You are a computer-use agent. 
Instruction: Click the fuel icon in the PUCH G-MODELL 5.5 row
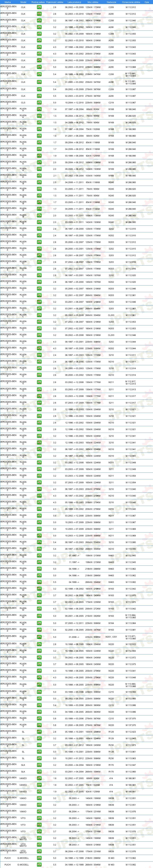(39, 865)
